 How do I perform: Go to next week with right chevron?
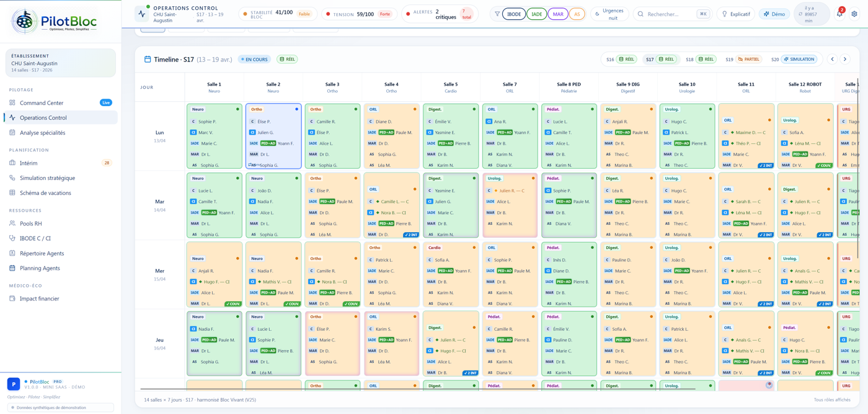pyautogui.click(x=845, y=59)
